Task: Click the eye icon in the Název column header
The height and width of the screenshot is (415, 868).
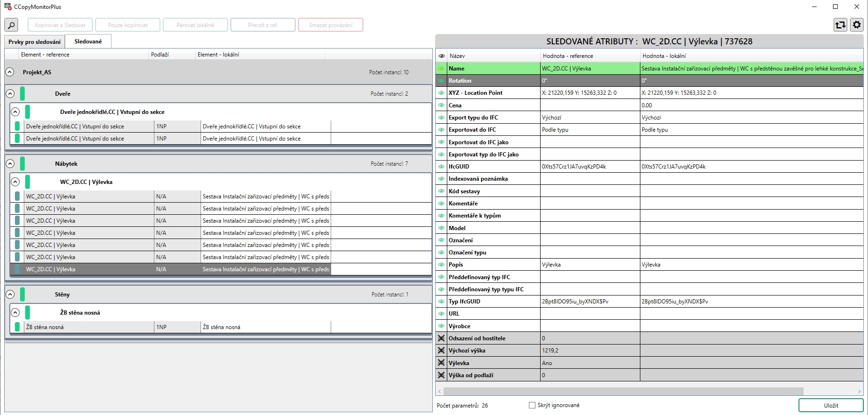Action: [x=441, y=56]
